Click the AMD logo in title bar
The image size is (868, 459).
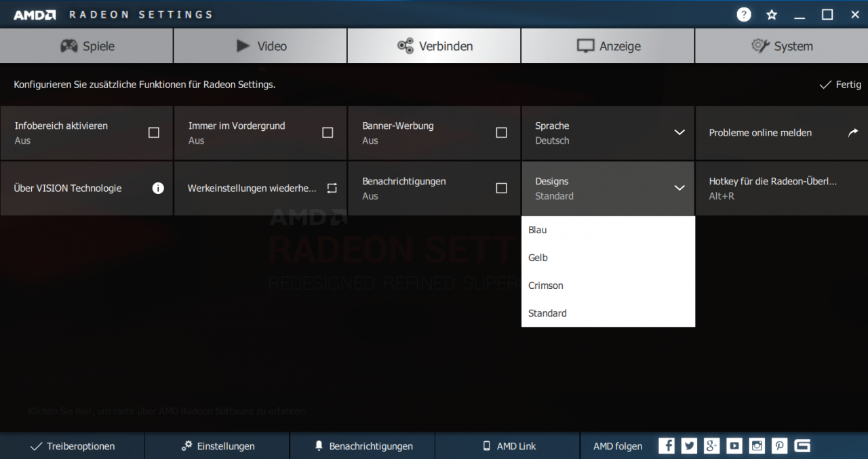click(x=35, y=14)
